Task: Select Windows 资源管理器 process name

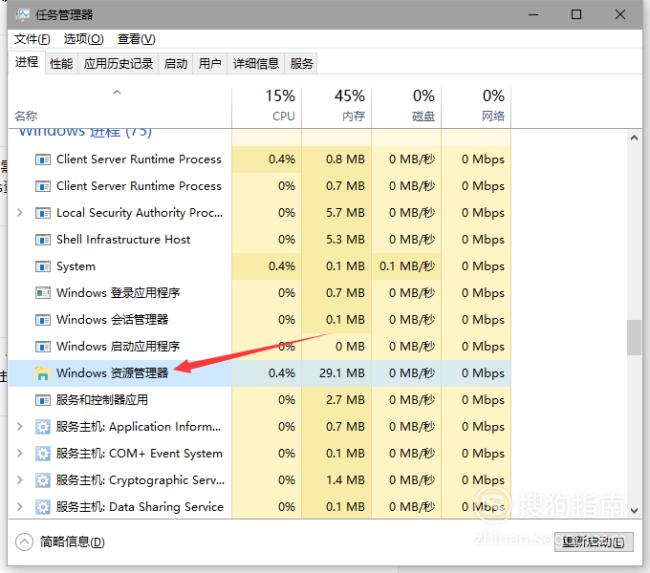Action: pos(112,373)
